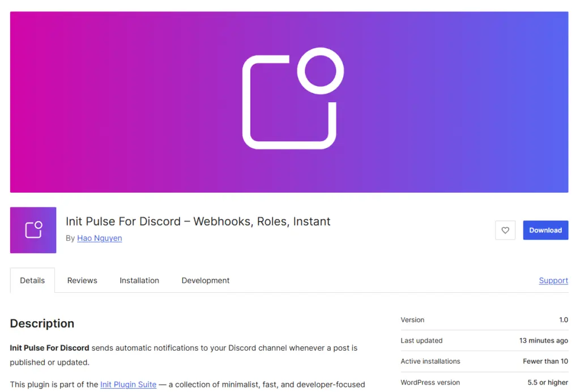Click the plugin title heading text
This screenshot has width=580, height=392.
pyautogui.click(x=198, y=221)
